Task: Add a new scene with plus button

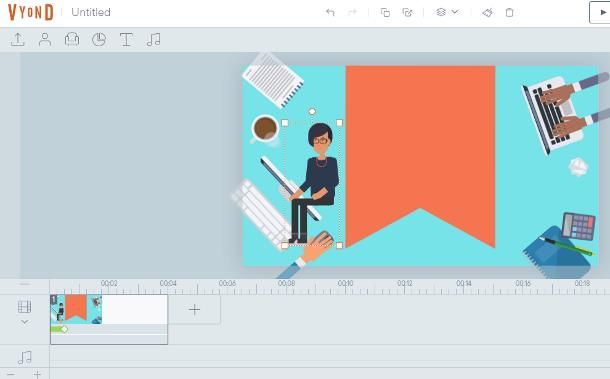Action: tap(194, 310)
